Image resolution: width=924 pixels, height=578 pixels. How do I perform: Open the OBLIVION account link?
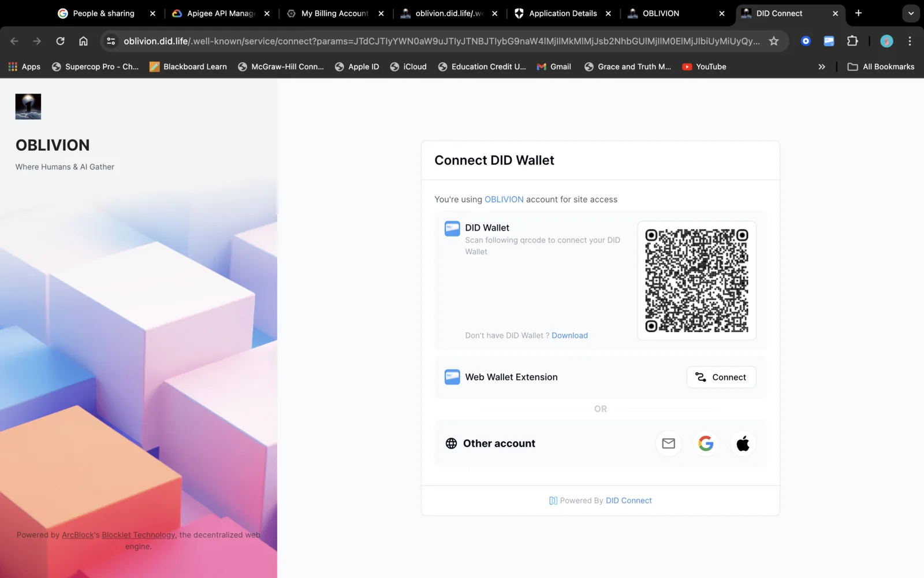click(504, 199)
